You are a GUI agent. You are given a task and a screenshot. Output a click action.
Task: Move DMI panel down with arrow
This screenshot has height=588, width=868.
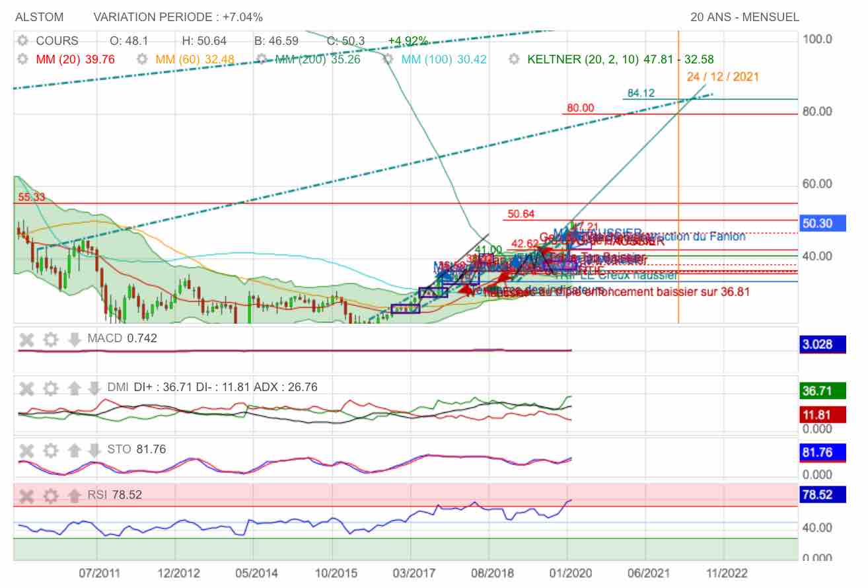click(94, 388)
